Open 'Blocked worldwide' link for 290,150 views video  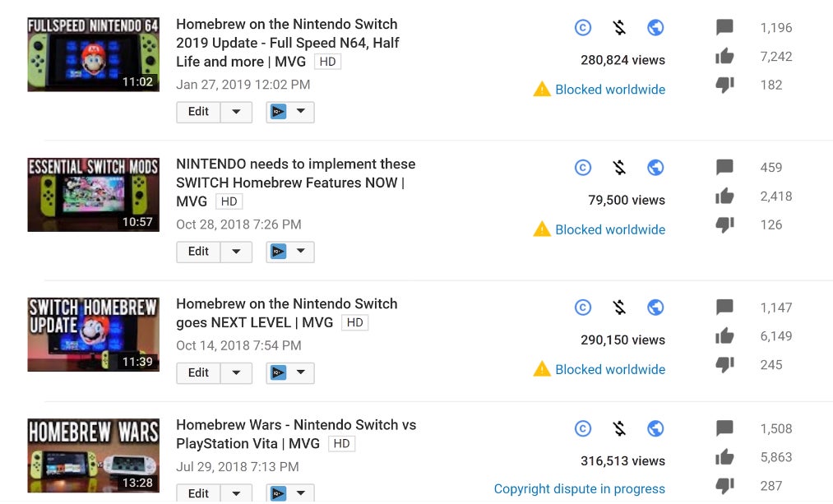(610, 369)
